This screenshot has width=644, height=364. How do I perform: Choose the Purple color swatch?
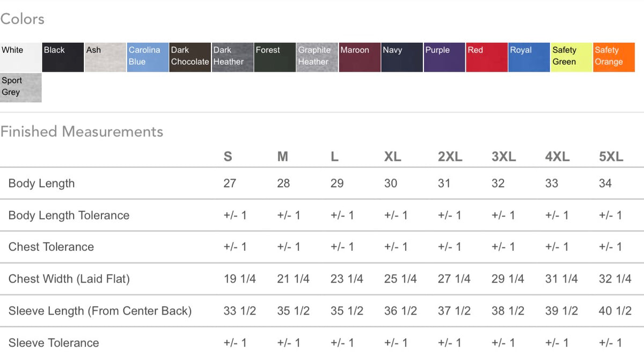[x=444, y=57]
